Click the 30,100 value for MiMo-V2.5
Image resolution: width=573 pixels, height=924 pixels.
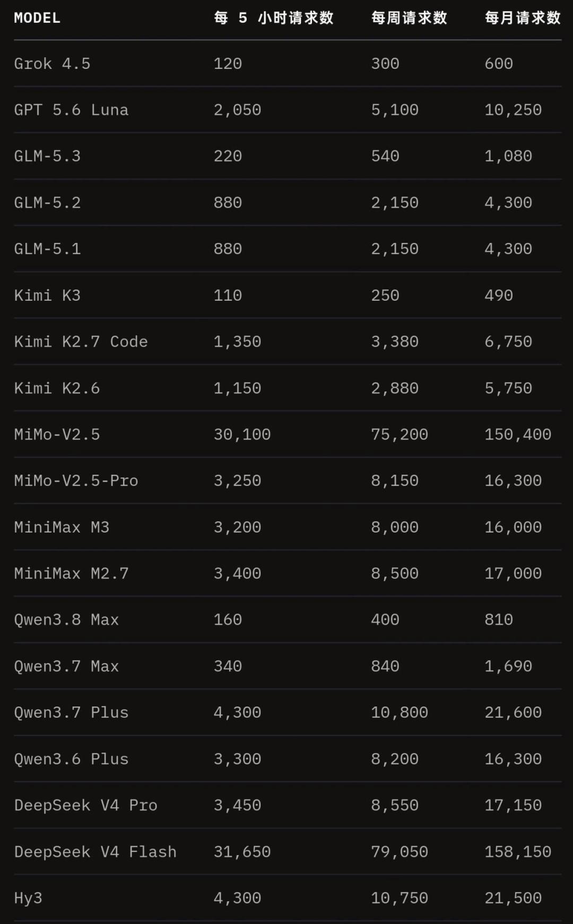point(242,434)
